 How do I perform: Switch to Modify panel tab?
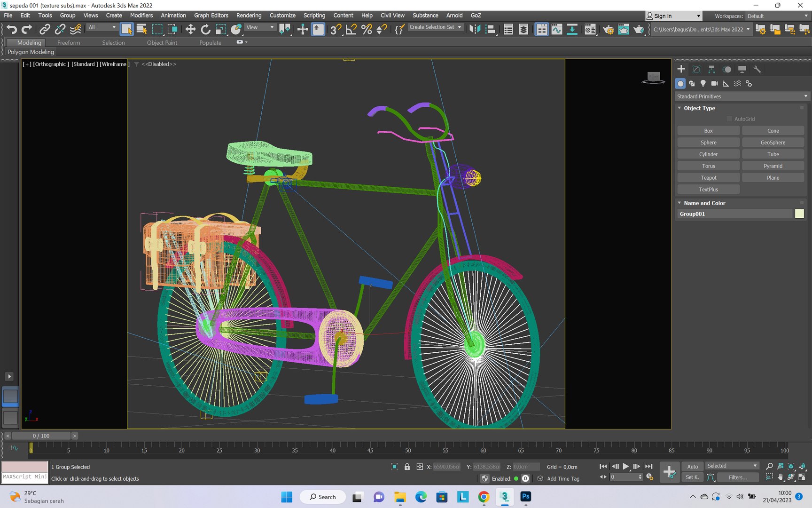(696, 69)
